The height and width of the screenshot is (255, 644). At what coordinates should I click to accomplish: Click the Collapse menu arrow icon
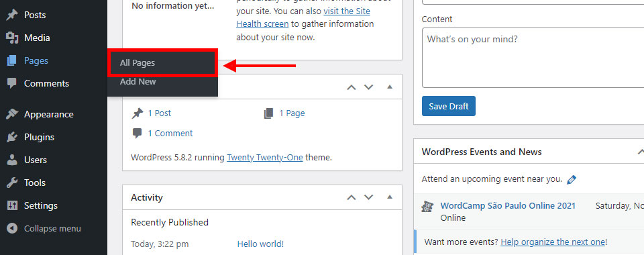click(x=12, y=228)
